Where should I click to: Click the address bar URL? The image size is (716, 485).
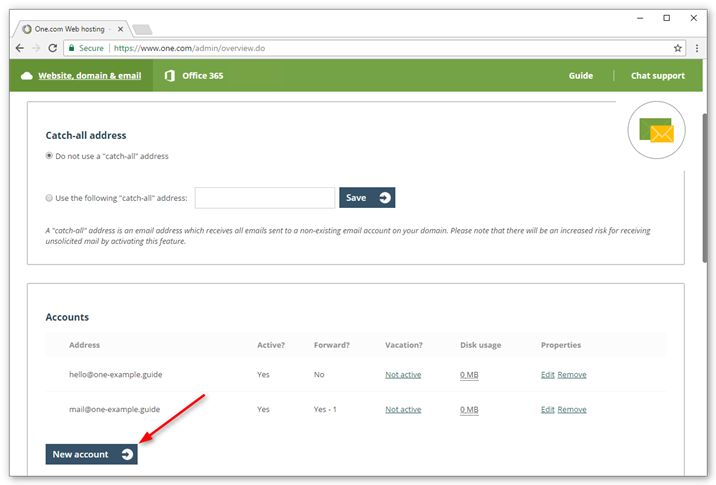[x=190, y=48]
